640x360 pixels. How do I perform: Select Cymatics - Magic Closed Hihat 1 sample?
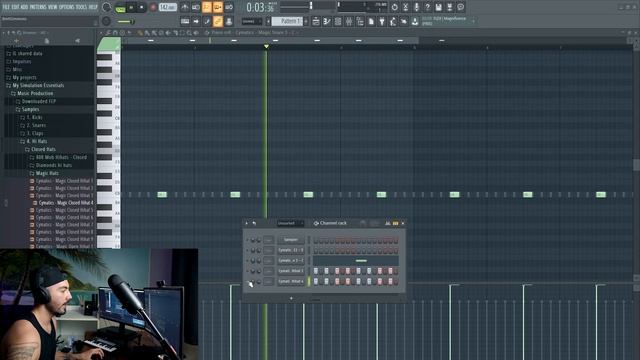(x=64, y=181)
